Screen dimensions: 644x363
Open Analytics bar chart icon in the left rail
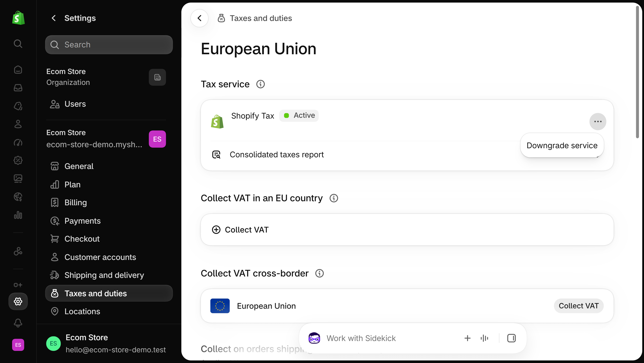click(x=18, y=215)
